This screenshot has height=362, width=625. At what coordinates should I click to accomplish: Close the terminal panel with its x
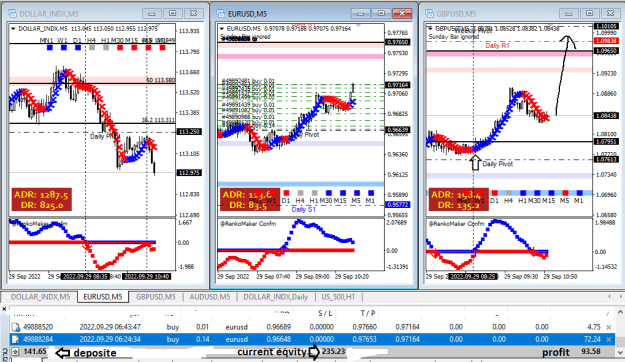(x=4, y=309)
